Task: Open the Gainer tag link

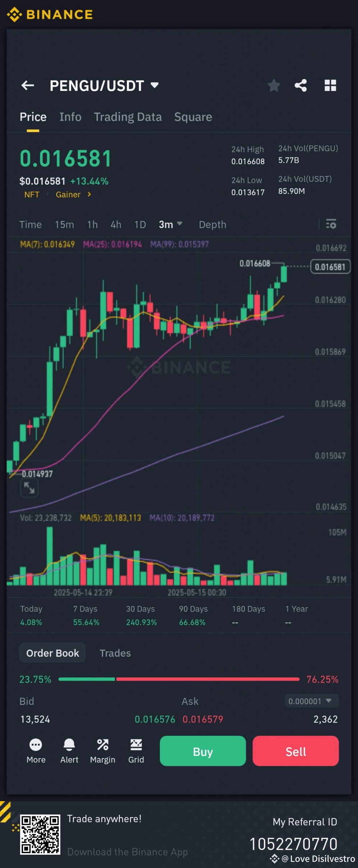Action: [x=74, y=194]
